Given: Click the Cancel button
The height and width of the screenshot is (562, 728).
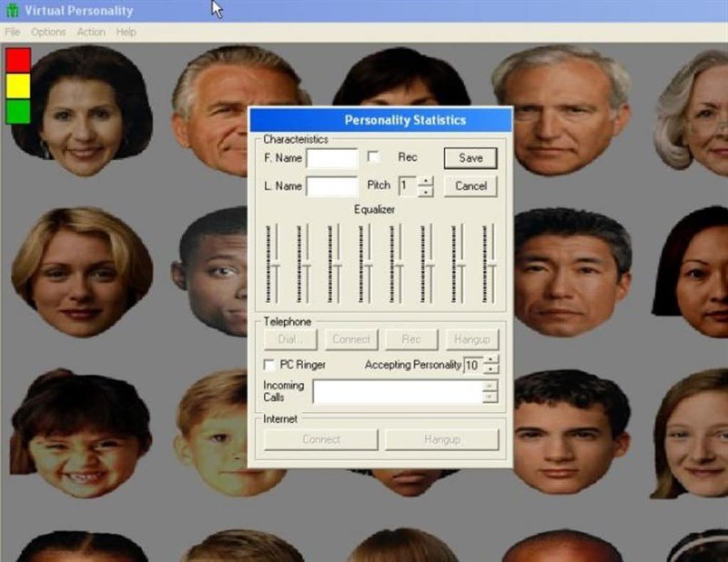Looking at the screenshot, I should (x=469, y=186).
